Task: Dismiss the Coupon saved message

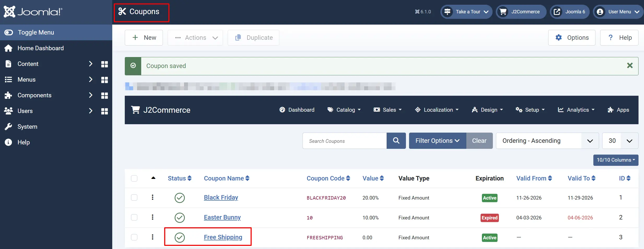Action: [630, 66]
